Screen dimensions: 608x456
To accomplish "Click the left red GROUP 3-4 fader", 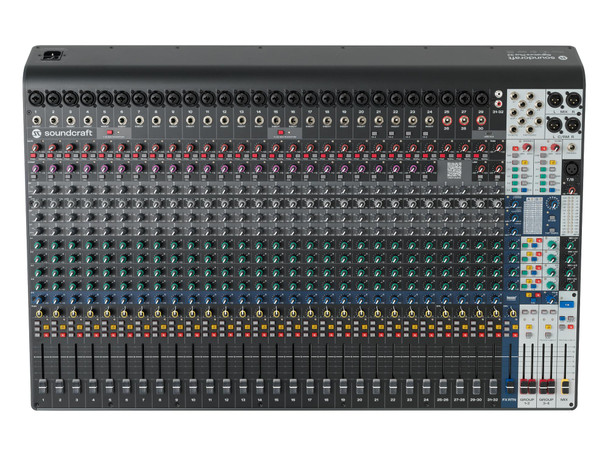I will pyautogui.click(x=543, y=386).
